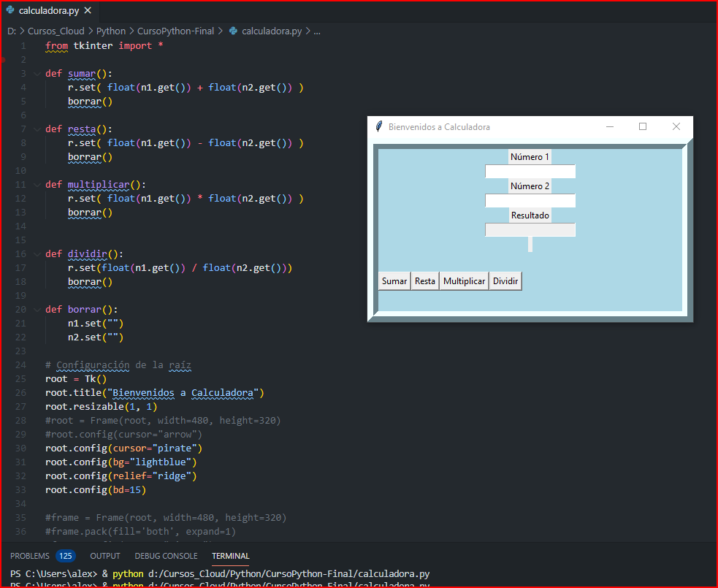The image size is (718, 588).
Task: Open the DEBUG CONSOLE tab
Action: click(x=166, y=556)
